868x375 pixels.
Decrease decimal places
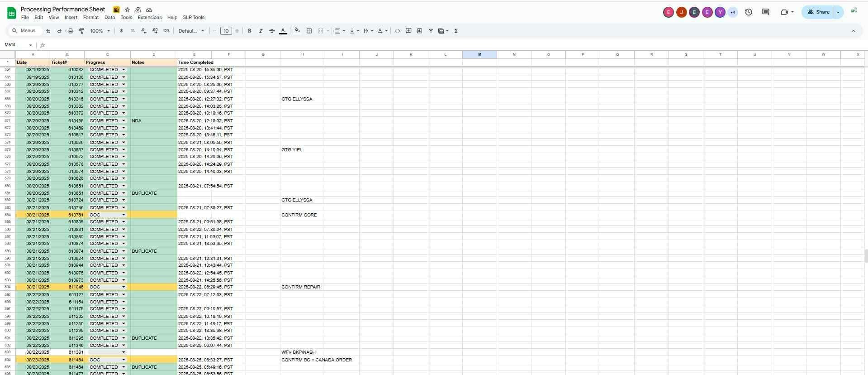tap(143, 31)
